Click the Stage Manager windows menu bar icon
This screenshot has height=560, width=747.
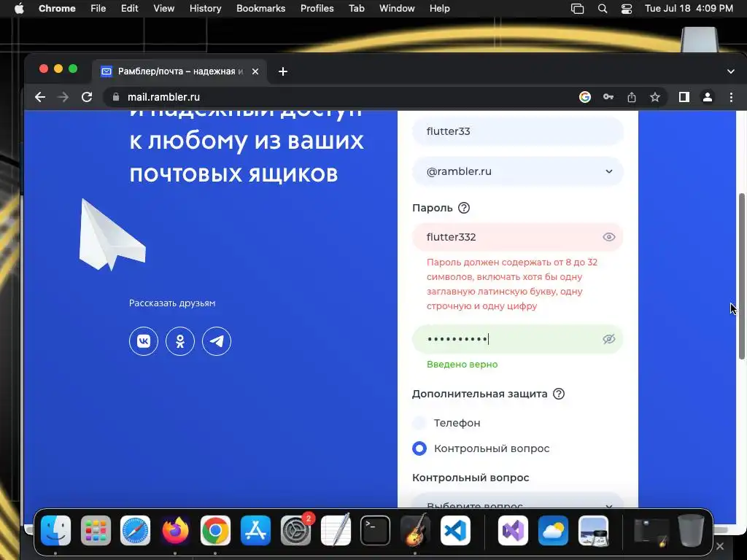(578, 9)
